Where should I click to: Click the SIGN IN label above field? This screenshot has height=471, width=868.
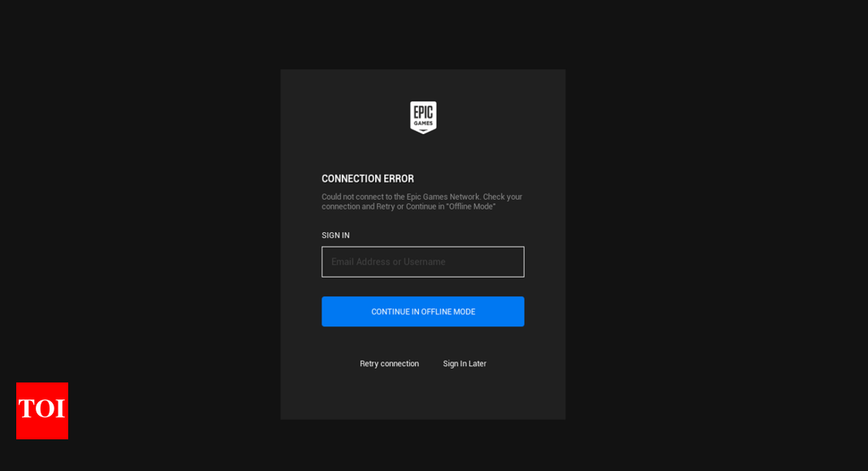tap(335, 235)
